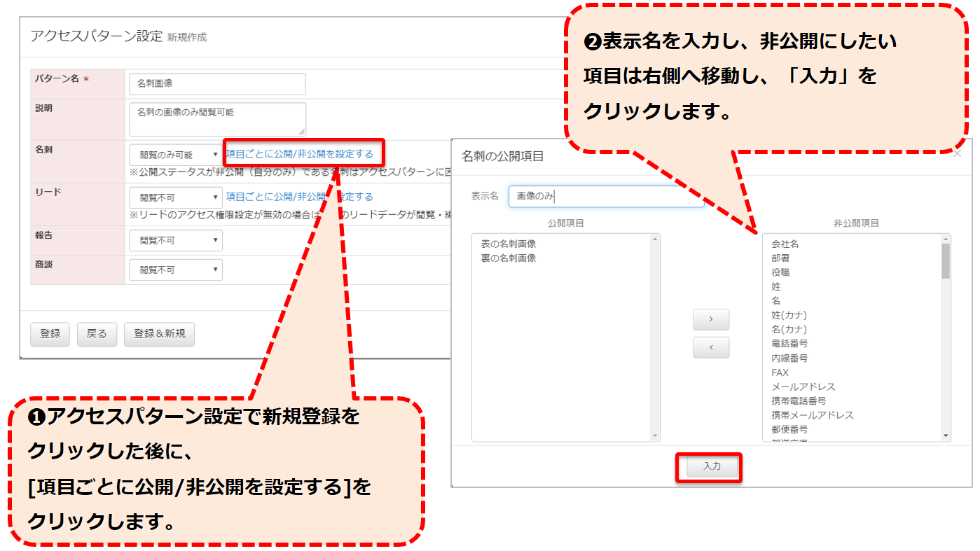
Task: Click the 非公開項目 list scrollbar thumb
Action: click(x=946, y=260)
